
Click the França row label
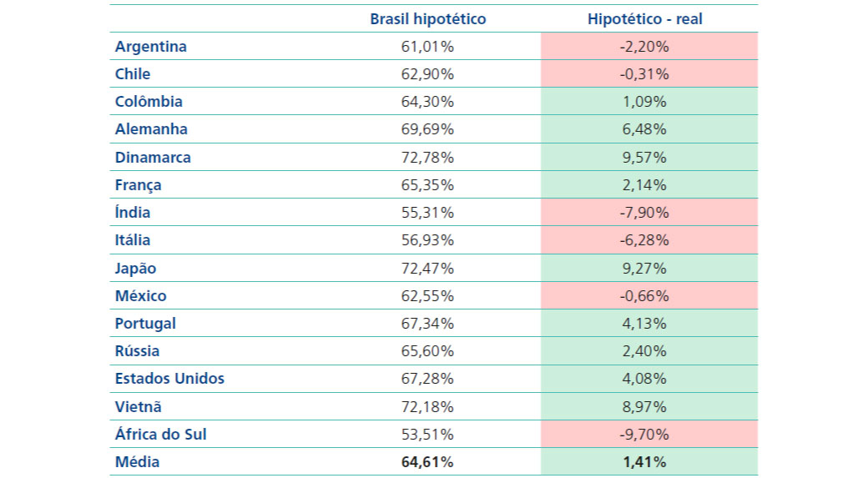tap(139, 185)
